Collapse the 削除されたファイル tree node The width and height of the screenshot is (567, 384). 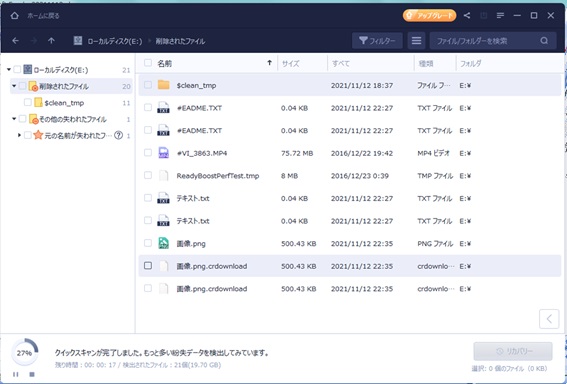coord(14,86)
